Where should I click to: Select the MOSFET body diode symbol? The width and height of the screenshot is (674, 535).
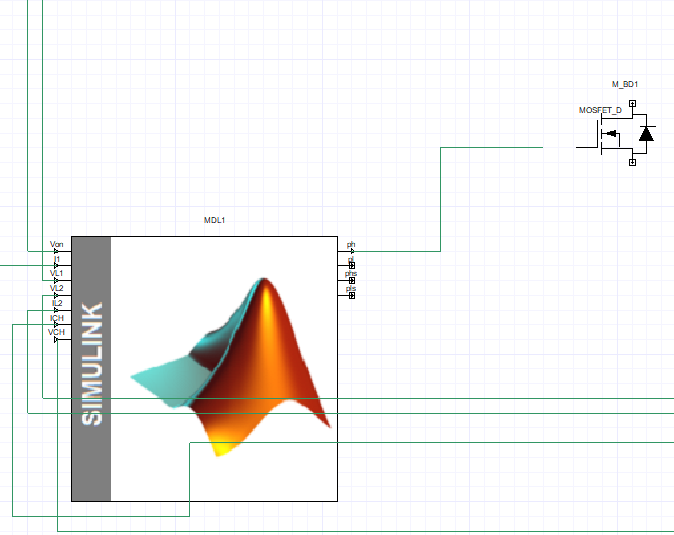646,134
